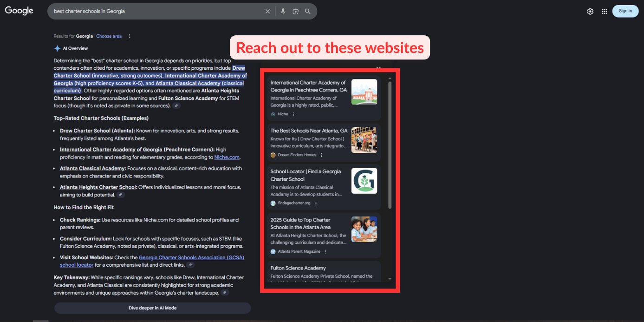Clear the search query with the X icon

(267, 11)
